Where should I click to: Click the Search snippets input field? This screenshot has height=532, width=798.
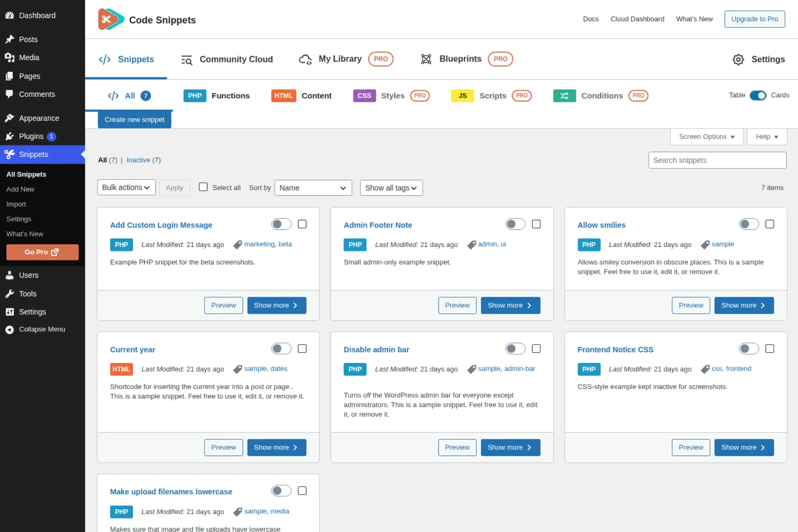[717, 160]
